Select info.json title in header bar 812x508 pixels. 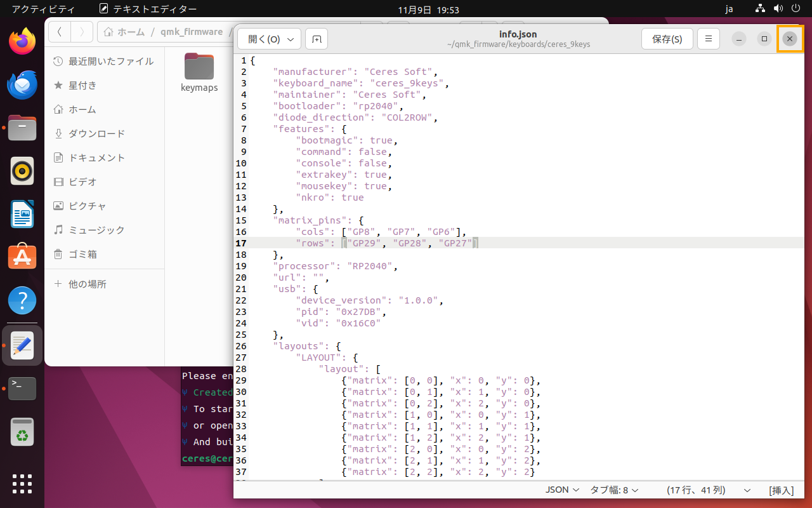click(518, 34)
